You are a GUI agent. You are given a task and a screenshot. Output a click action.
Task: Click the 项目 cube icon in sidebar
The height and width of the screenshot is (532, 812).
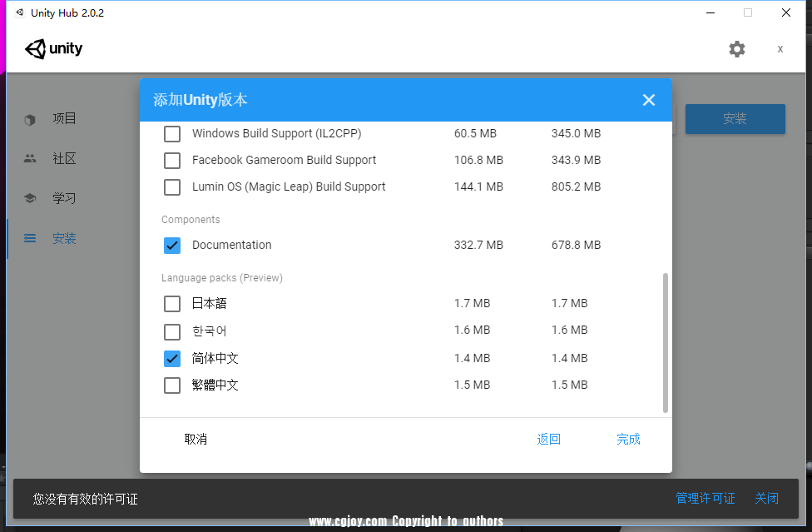tap(30, 120)
